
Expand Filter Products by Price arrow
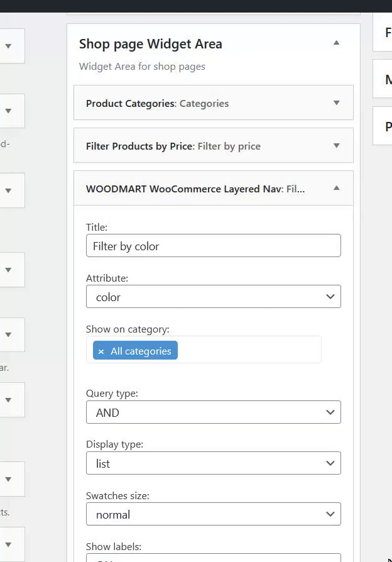coord(336,146)
